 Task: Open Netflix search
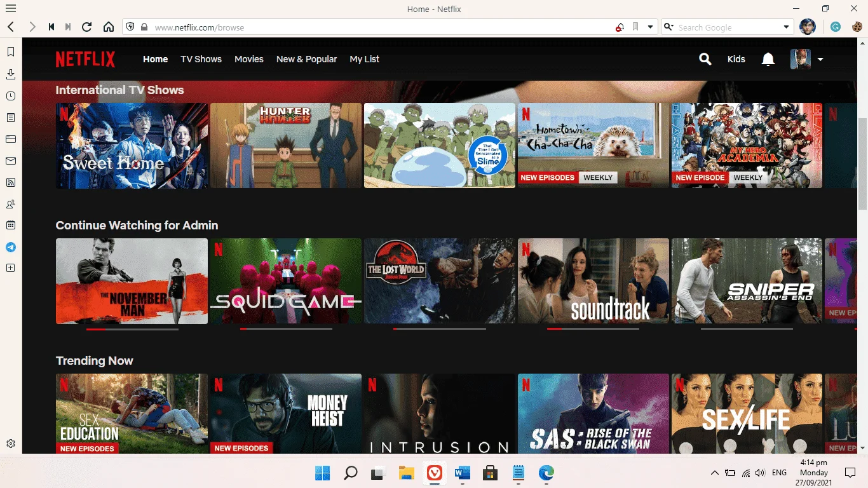tap(705, 59)
